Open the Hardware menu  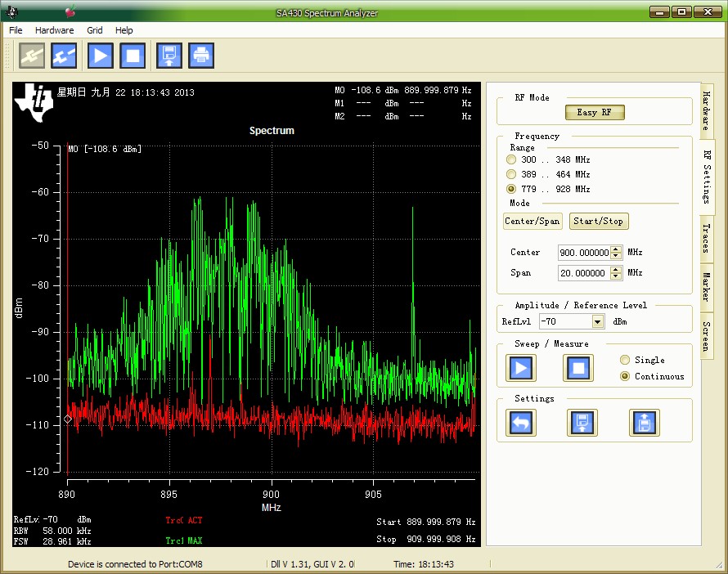(x=54, y=30)
